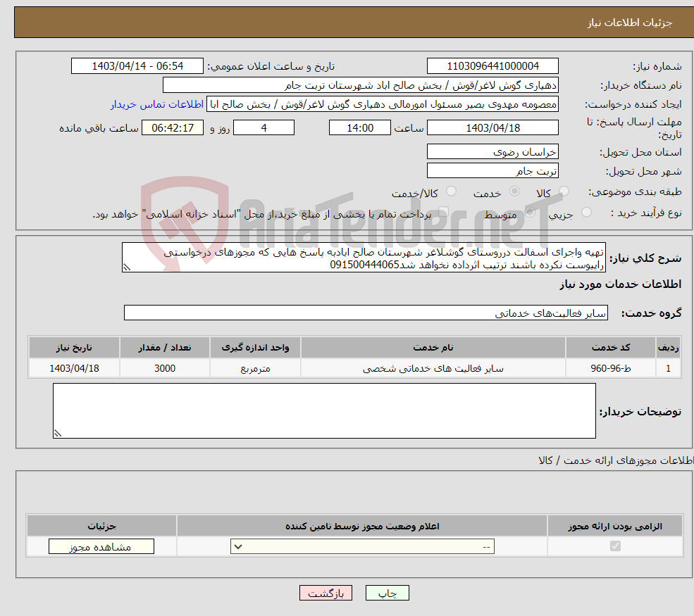Screen dimensions: 694x616
Task: Select the کالا radio button
Action: click(564, 191)
